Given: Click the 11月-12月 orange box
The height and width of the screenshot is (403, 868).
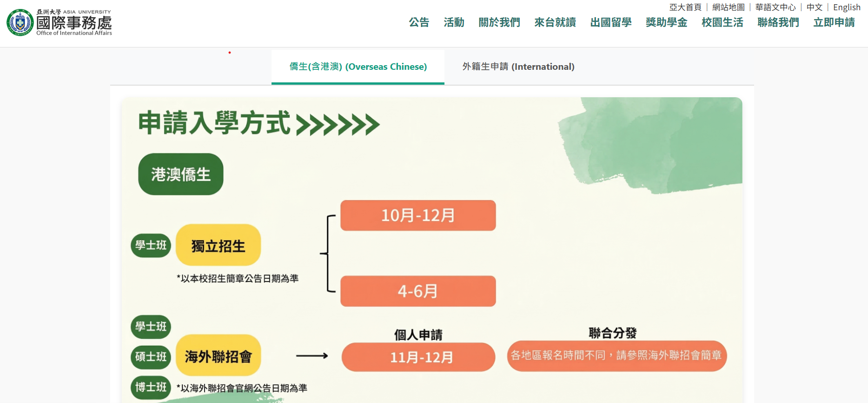Looking at the screenshot, I should [418, 357].
